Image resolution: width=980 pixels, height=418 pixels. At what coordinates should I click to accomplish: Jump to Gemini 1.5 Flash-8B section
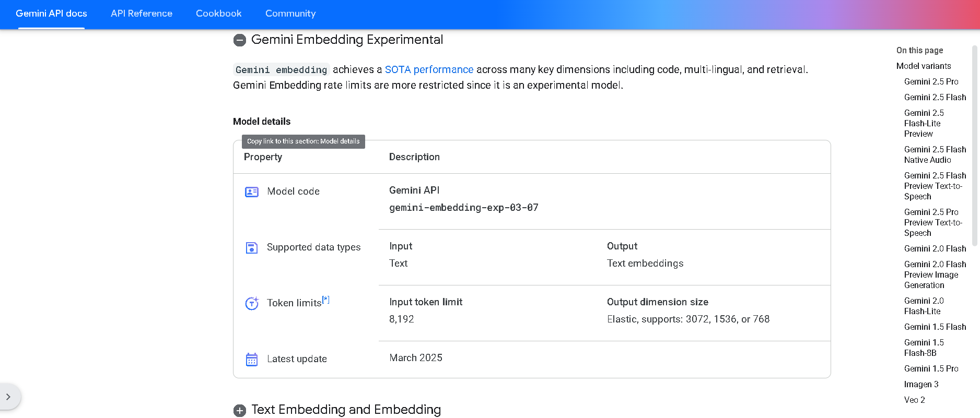[924, 348]
